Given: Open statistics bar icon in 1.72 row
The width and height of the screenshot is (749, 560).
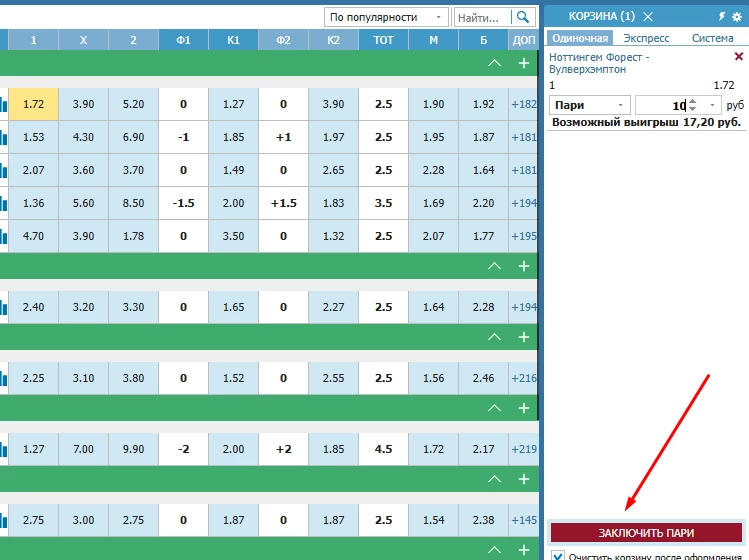Looking at the screenshot, I should click(4, 104).
